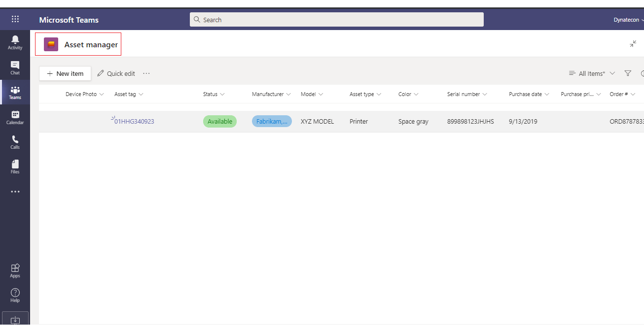Open asset tag 01HHG340923 link
The height and width of the screenshot is (331, 644).
coord(134,122)
